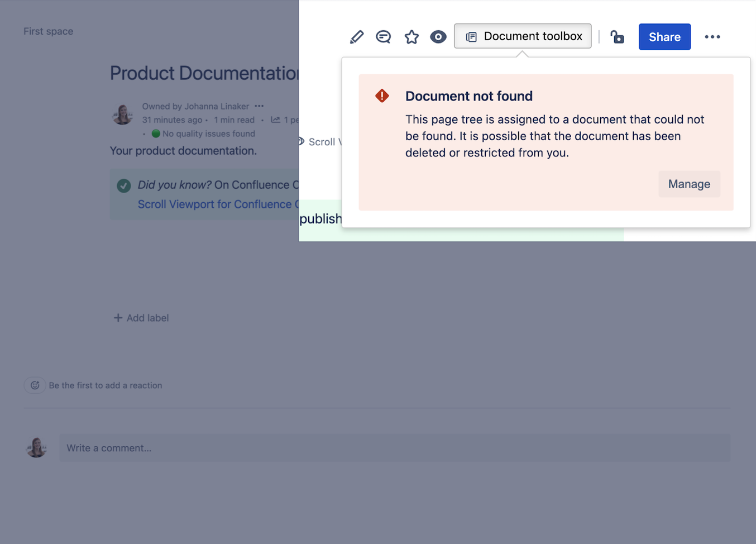
Task: Click Add label below the page content
Action: click(141, 317)
